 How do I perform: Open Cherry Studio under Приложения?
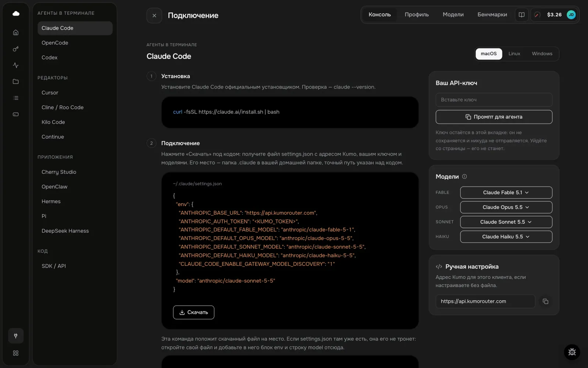coord(75,172)
